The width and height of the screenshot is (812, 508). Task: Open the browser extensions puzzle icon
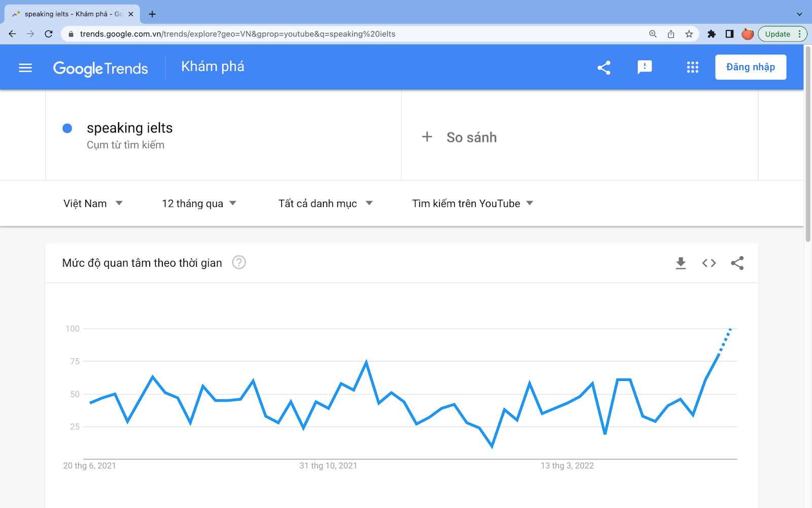click(x=712, y=34)
